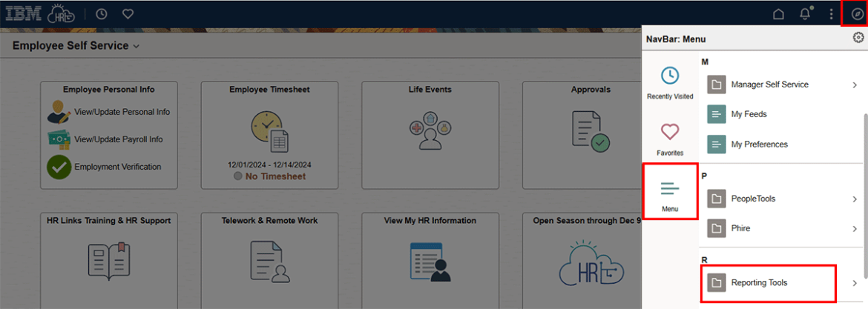Open the NavBar compass icon

pos(857,14)
